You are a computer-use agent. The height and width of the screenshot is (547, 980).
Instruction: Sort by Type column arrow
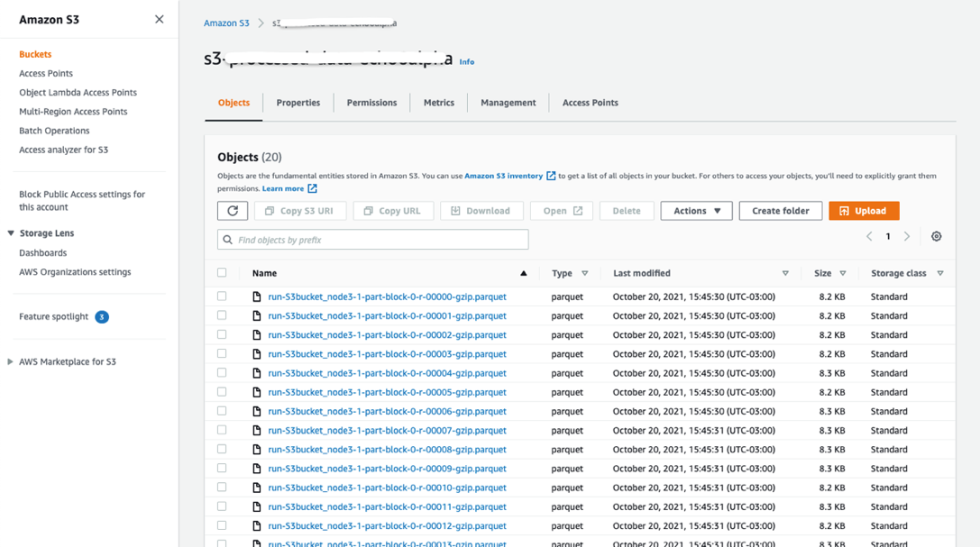585,274
